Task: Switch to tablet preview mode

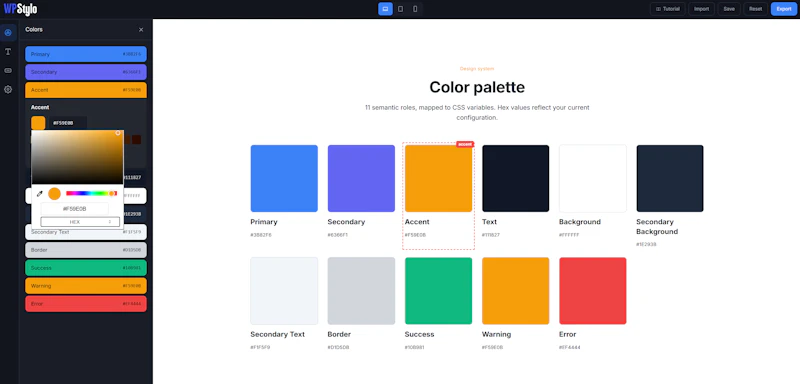Action: point(401,9)
